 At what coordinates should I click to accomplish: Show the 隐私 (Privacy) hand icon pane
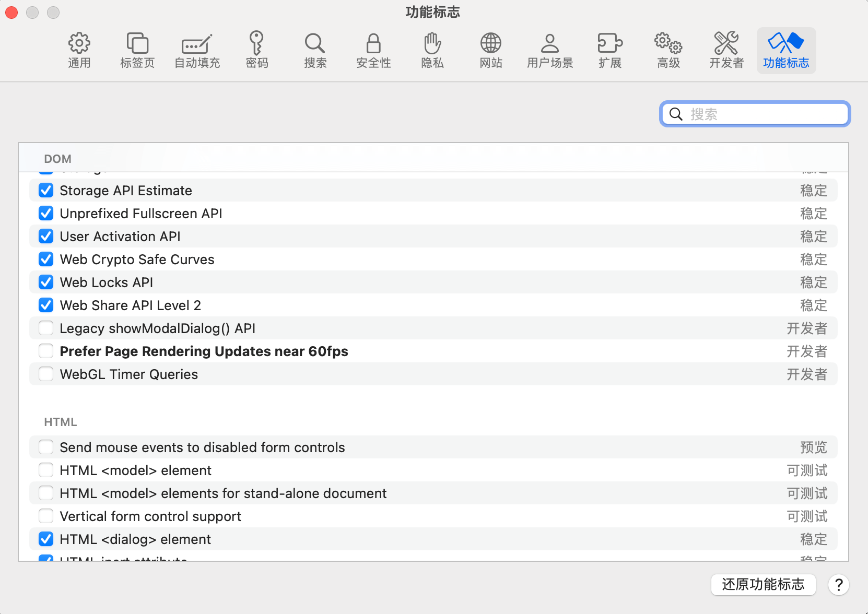[432, 51]
